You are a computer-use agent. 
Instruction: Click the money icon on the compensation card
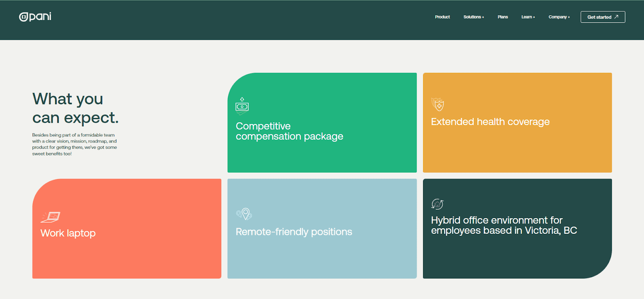[242, 106]
